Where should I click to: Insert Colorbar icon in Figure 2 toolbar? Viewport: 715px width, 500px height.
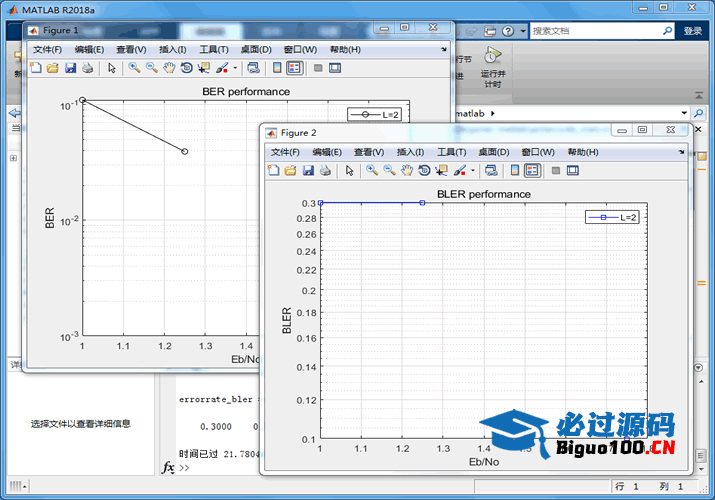[x=515, y=171]
